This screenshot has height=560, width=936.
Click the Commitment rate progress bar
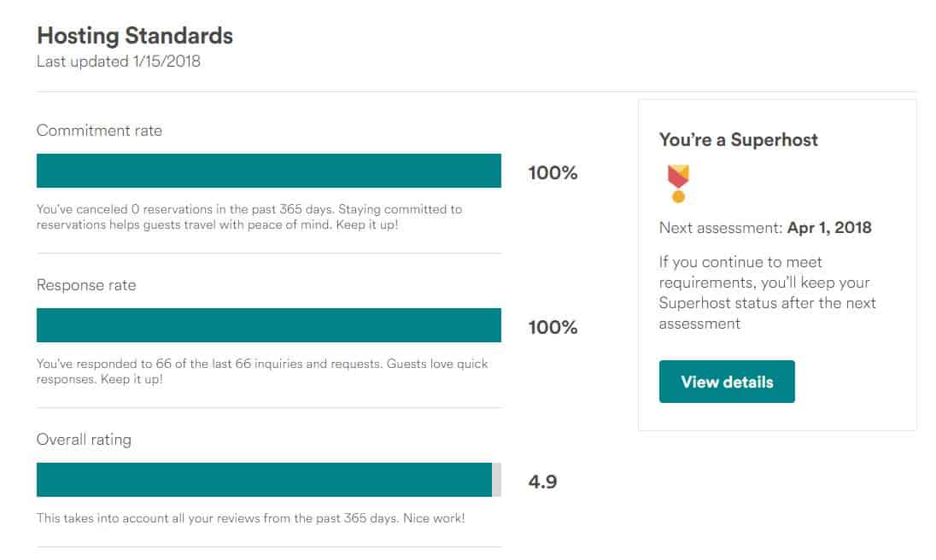pyautogui.click(x=269, y=171)
